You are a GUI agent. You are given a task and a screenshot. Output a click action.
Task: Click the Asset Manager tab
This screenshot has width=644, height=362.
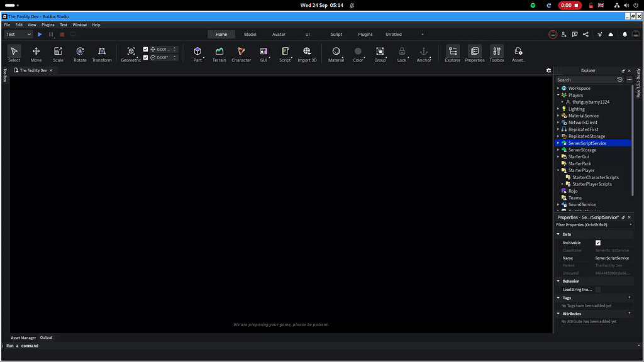[23, 337]
